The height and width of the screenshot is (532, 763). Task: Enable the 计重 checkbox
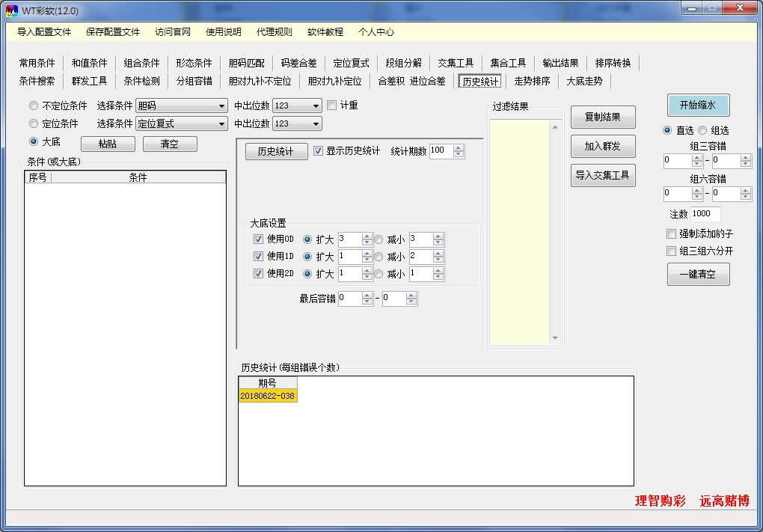pos(331,105)
